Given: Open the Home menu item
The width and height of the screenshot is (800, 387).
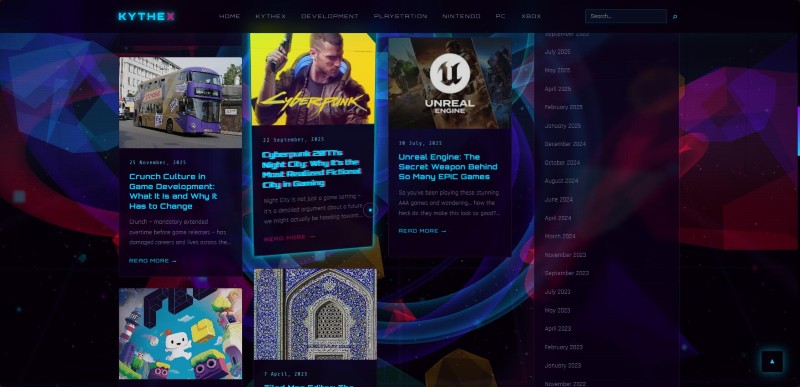Looking at the screenshot, I should (x=230, y=16).
